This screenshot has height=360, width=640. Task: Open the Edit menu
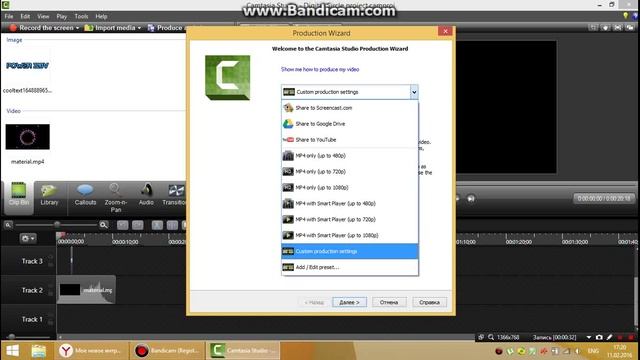pyautogui.click(x=25, y=16)
